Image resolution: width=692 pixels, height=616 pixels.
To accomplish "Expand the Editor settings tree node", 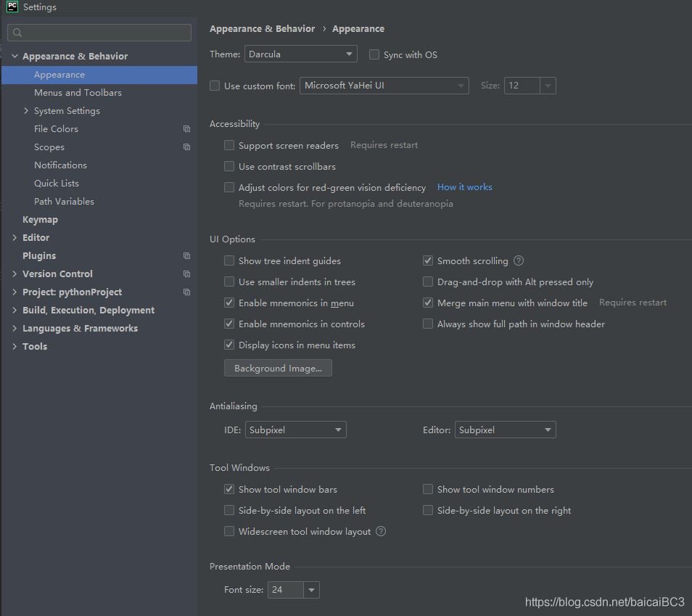I will (x=15, y=238).
